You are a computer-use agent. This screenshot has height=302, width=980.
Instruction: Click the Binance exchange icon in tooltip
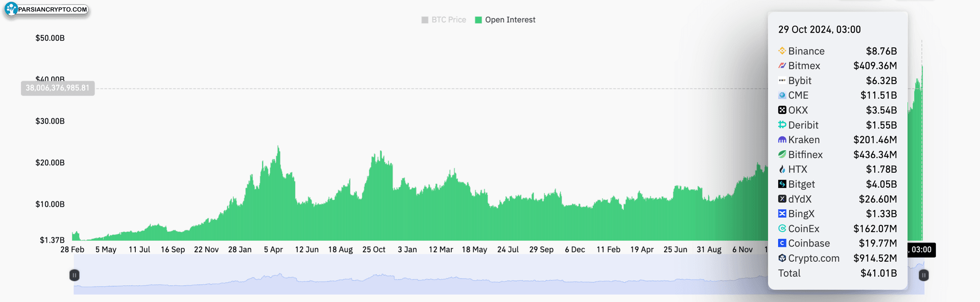[782, 51]
